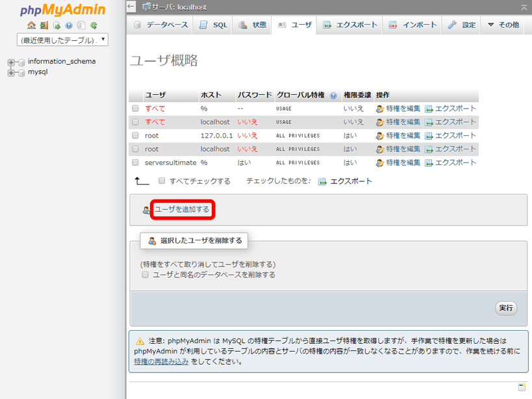Open MySQL documentation page icon
Viewport: 532px width, 399px height.
click(x=81, y=25)
